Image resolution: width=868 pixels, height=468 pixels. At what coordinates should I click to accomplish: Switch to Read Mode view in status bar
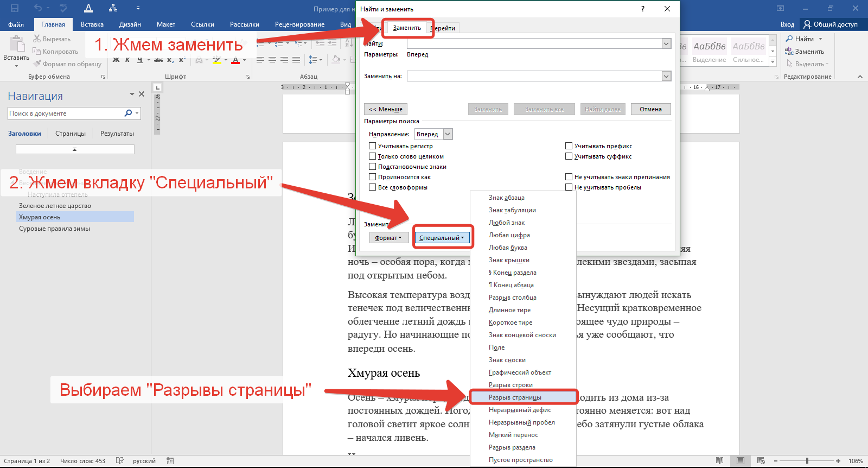tap(719, 461)
